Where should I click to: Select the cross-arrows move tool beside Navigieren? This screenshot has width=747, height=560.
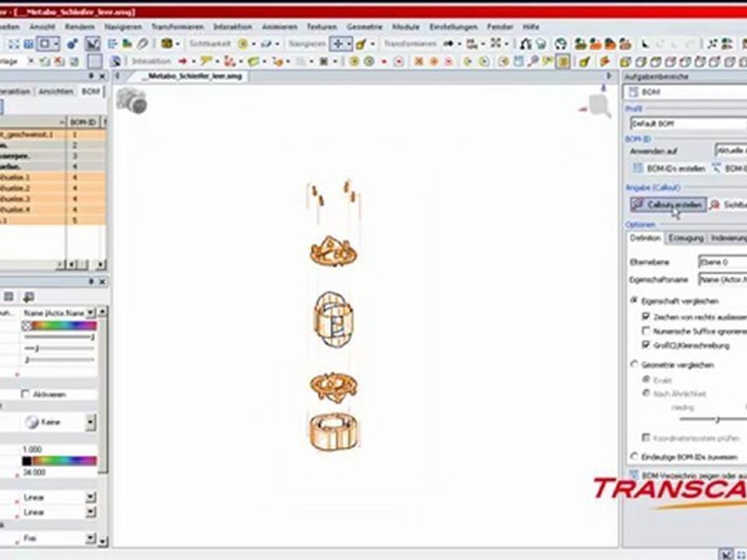pos(338,44)
